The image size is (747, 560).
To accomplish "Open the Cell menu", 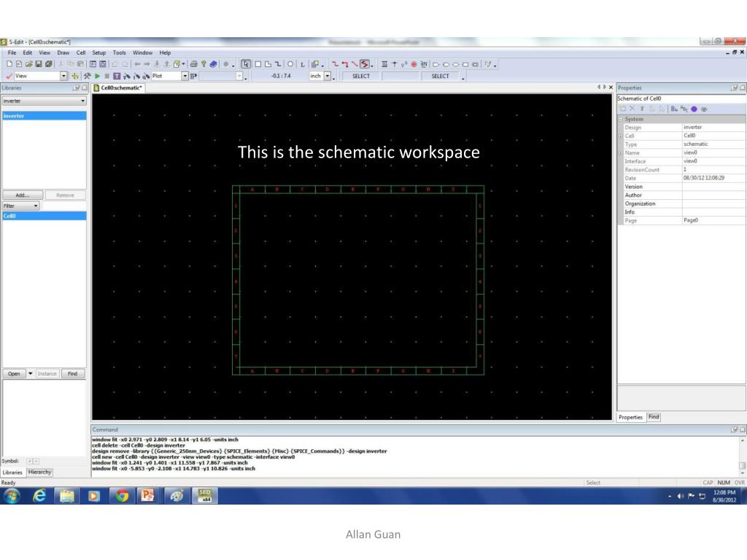I will pyautogui.click(x=81, y=52).
